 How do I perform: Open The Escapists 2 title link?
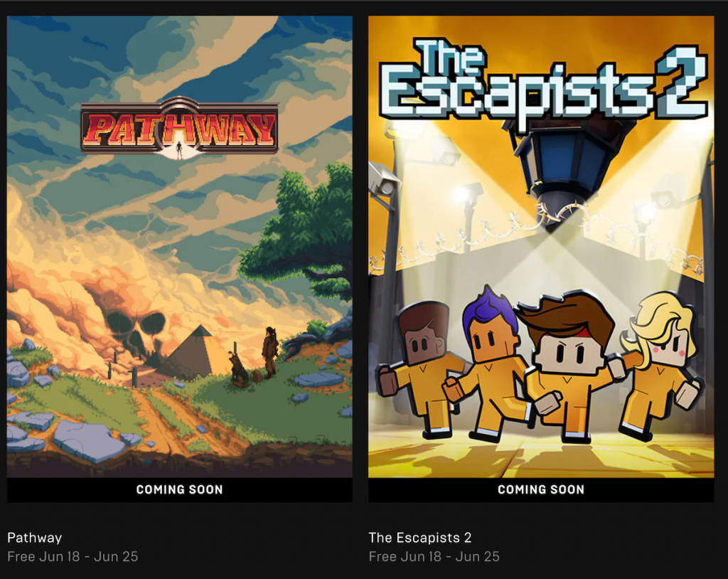(419, 538)
